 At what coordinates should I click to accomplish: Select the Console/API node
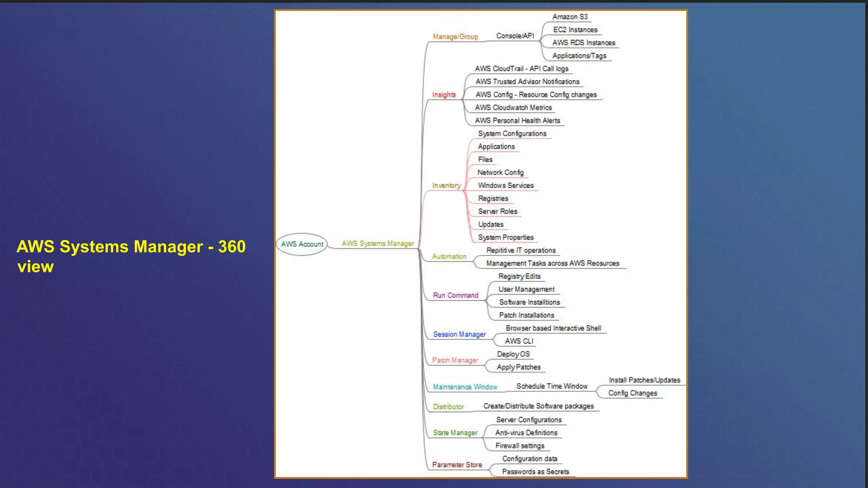pos(515,36)
